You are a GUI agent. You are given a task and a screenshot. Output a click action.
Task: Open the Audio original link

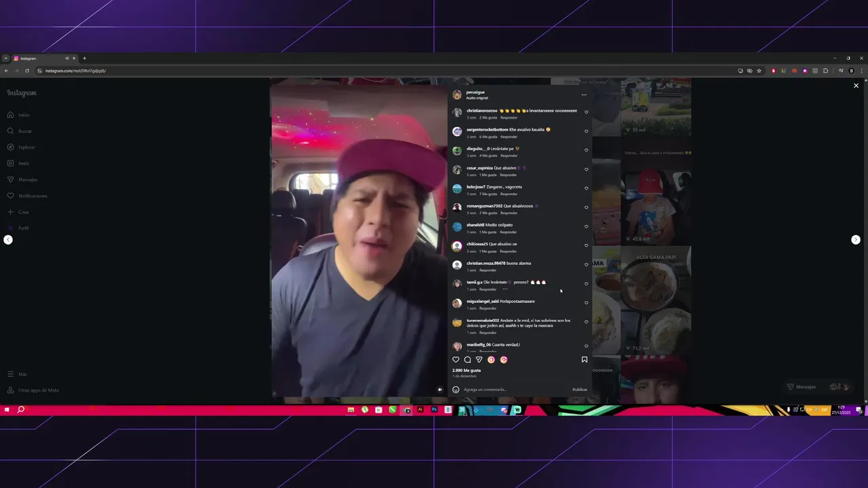[x=477, y=98]
